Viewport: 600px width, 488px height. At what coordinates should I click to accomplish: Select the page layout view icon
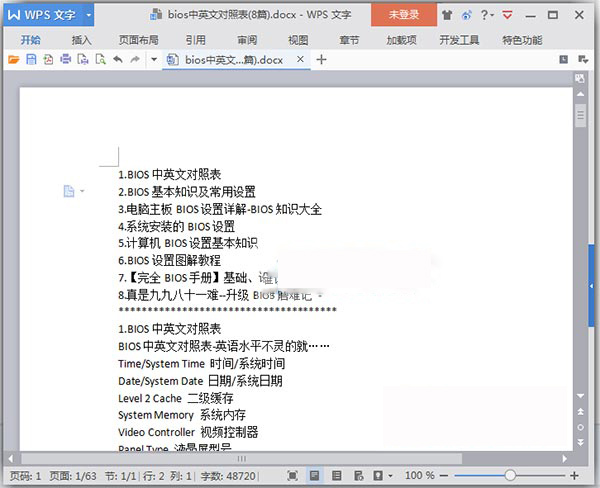point(315,476)
